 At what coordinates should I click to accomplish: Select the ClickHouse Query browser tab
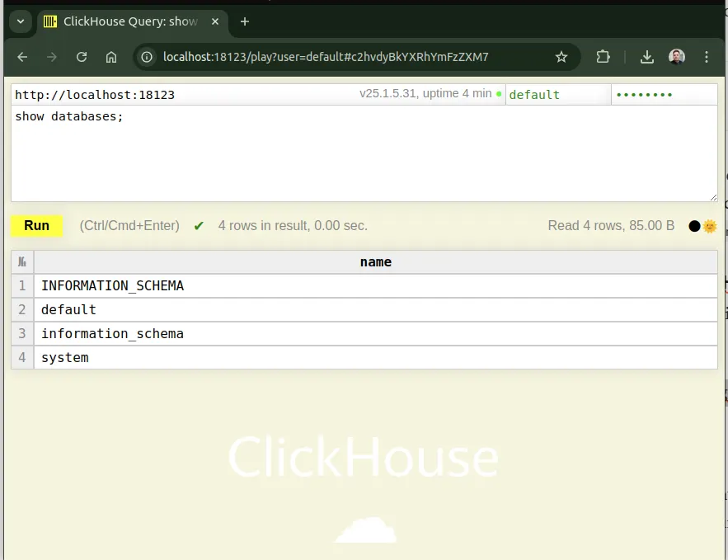click(x=132, y=21)
